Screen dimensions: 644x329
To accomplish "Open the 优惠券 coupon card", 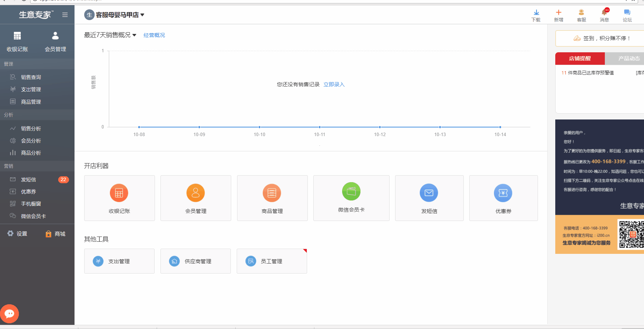I will pos(504,198).
